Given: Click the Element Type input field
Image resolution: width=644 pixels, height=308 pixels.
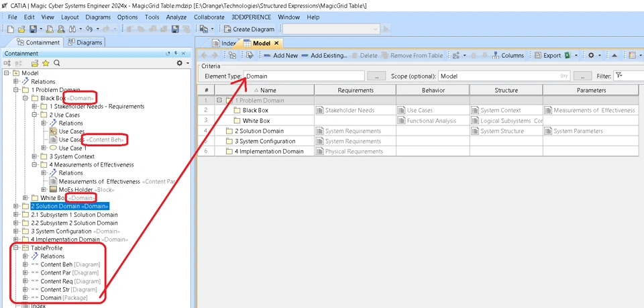Looking at the screenshot, I should [x=304, y=76].
